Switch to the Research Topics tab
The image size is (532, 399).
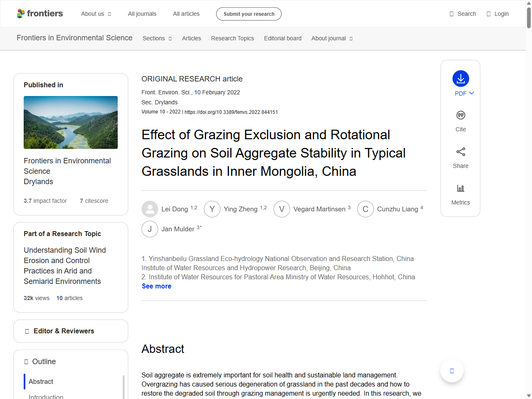pyautogui.click(x=232, y=38)
